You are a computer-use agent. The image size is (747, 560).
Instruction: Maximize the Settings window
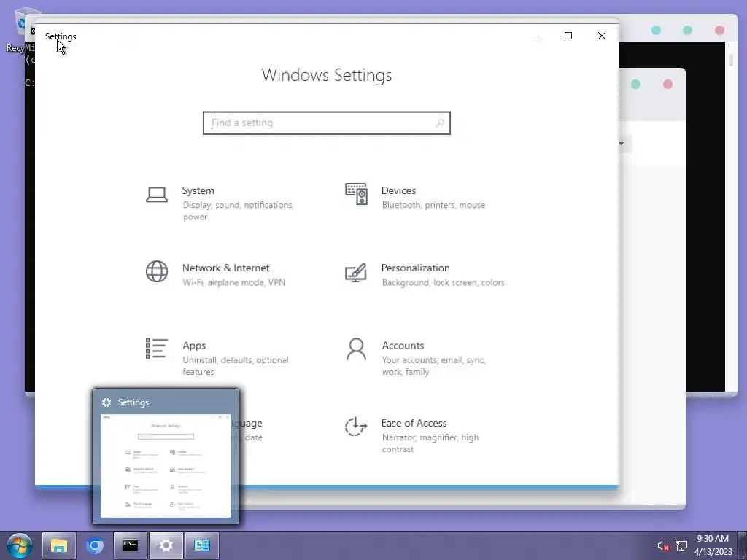pos(568,36)
